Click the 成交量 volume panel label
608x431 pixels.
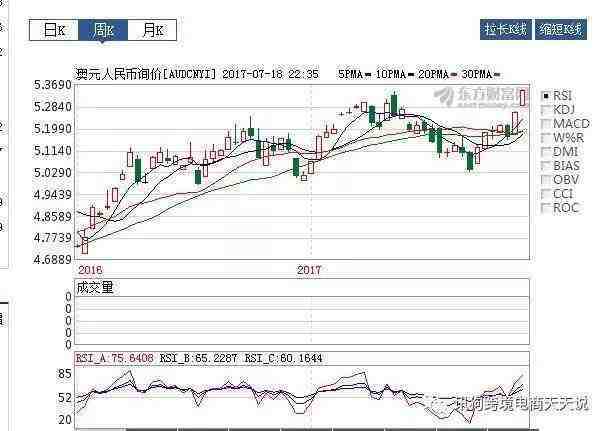95,288
